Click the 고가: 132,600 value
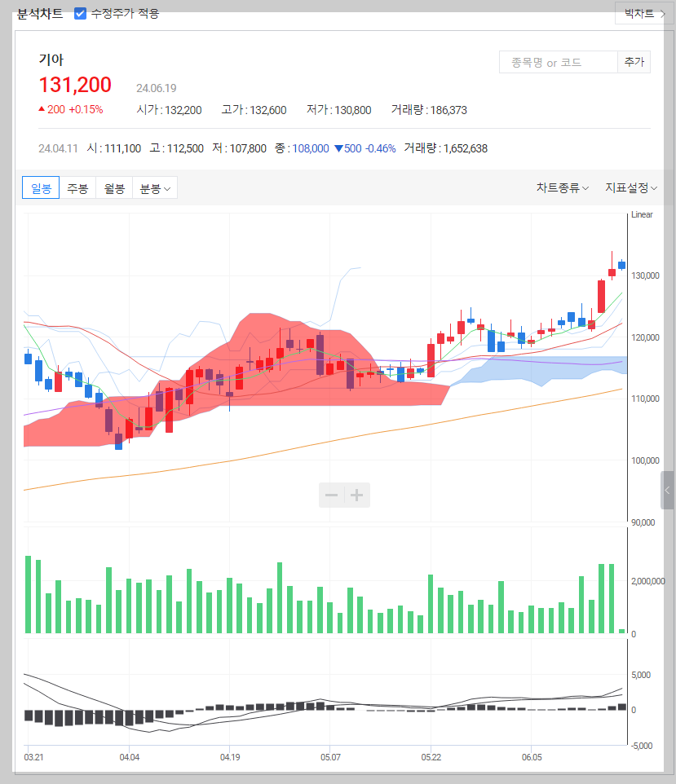Image resolution: width=676 pixels, height=784 pixels. (254, 110)
